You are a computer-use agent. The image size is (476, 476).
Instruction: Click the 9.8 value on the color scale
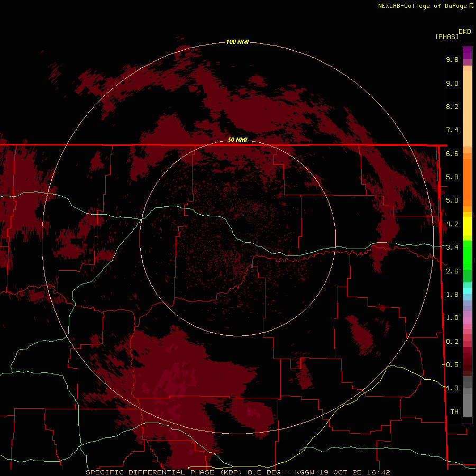(452, 59)
